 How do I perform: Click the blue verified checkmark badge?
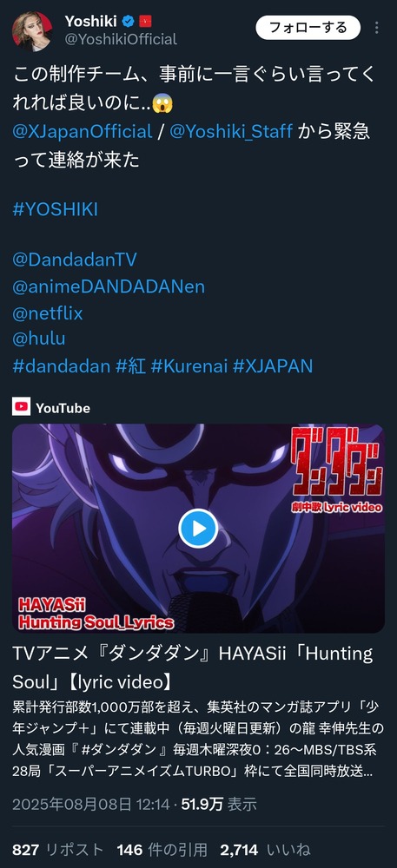[x=129, y=23]
